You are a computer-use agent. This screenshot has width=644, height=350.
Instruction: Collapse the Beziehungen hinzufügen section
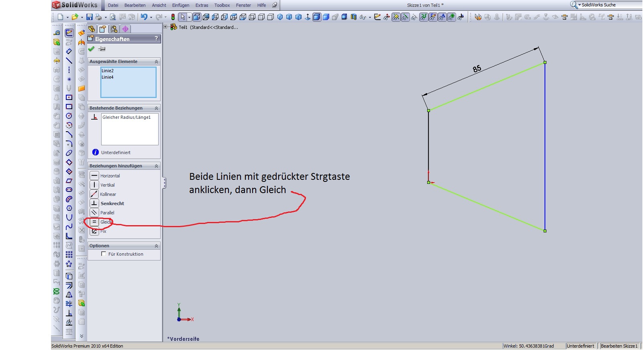point(156,166)
